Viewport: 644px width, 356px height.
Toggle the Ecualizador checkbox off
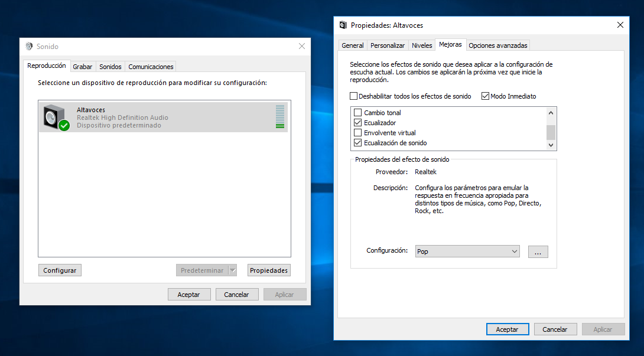357,123
